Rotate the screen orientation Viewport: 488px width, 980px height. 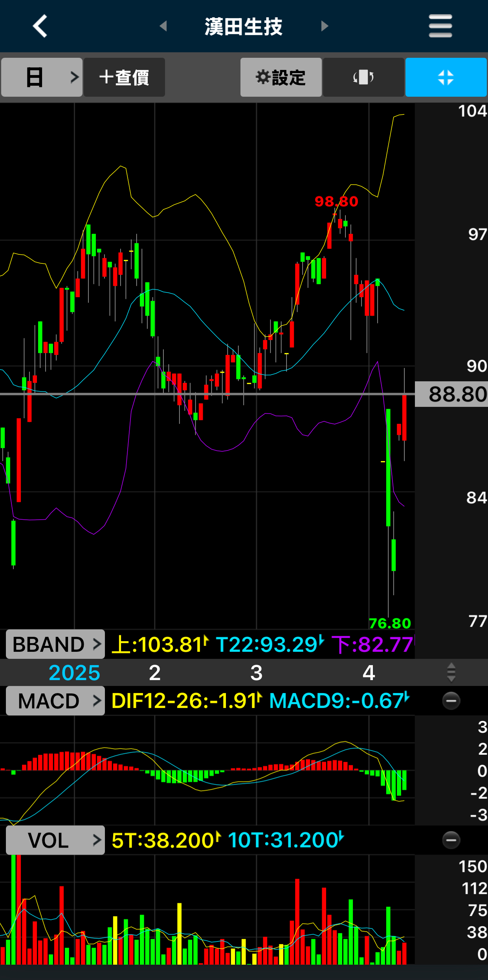tap(363, 77)
